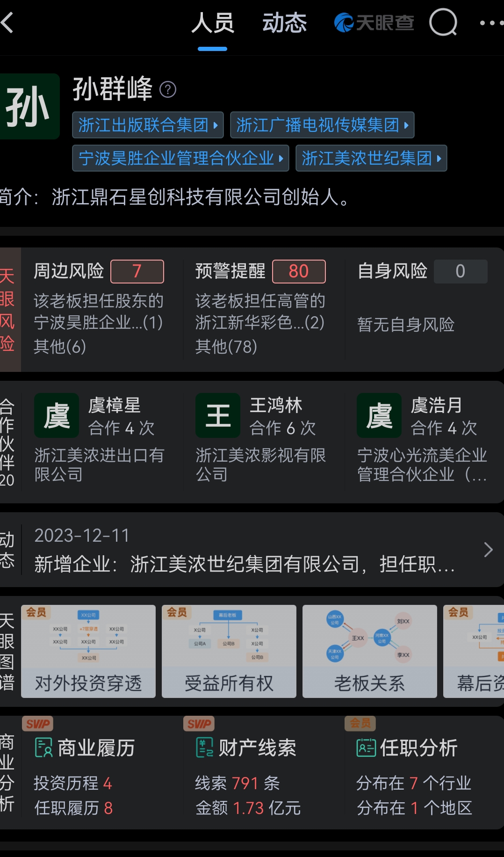Open 周边风险 count badge 7

click(137, 271)
